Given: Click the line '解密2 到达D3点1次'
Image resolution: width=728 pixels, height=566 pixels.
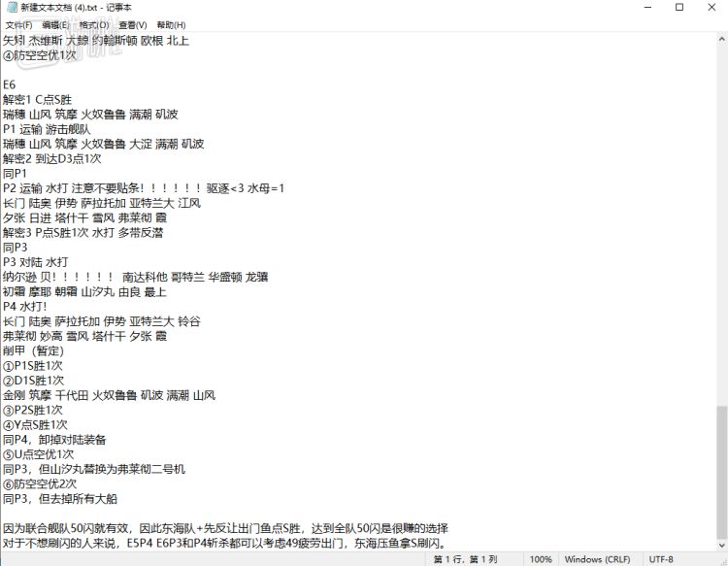Looking at the screenshot, I should (52, 159).
